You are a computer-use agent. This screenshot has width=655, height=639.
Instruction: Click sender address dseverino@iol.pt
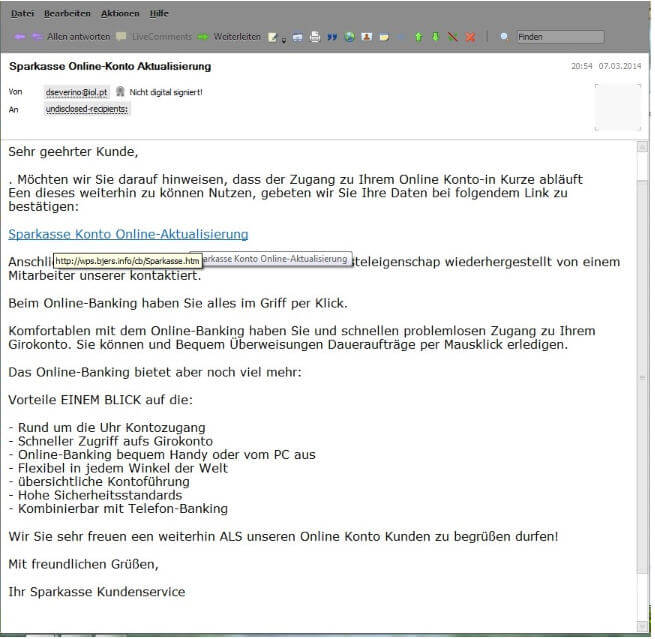pyautogui.click(x=76, y=92)
